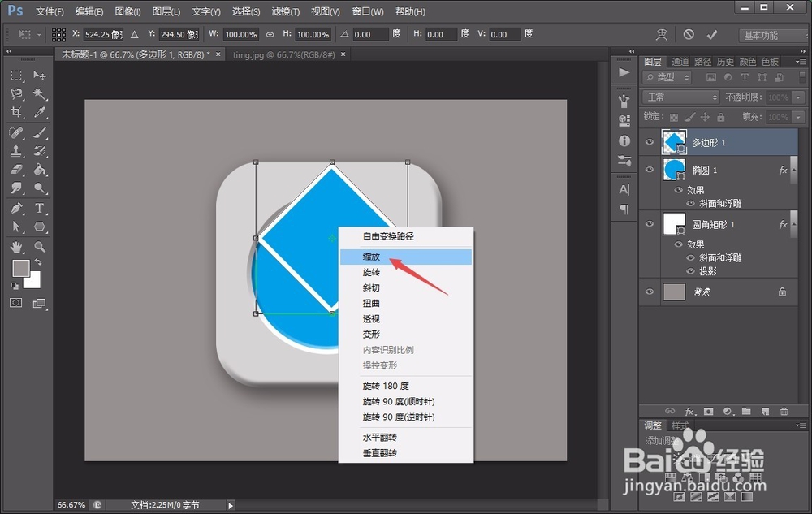The image size is (812, 514).
Task: Select the Rectangular Marquee tool
Action: pyautogui.click(x=16, y=76)
